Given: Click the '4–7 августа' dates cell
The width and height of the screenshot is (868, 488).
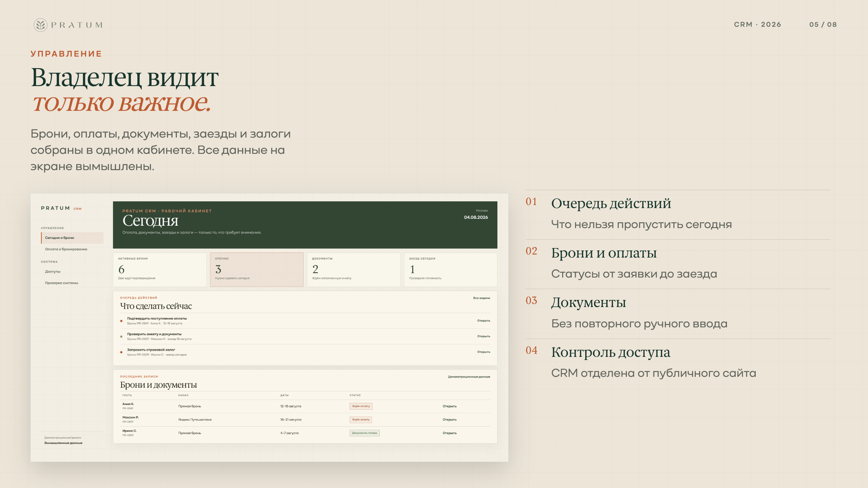Looking at the screenshot, I should click(290, 433).
